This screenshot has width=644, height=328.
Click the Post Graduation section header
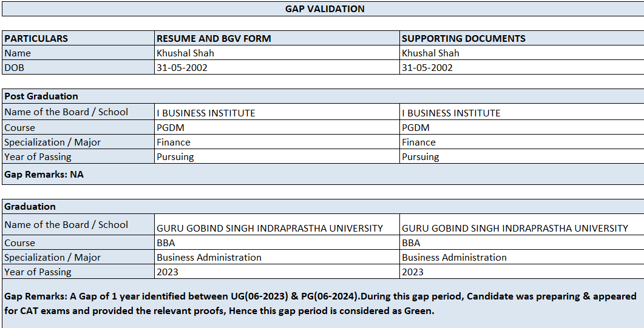(323, 96)
